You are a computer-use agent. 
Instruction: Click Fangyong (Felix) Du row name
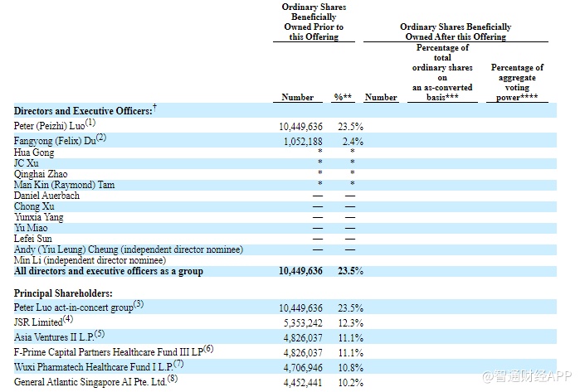55,141
